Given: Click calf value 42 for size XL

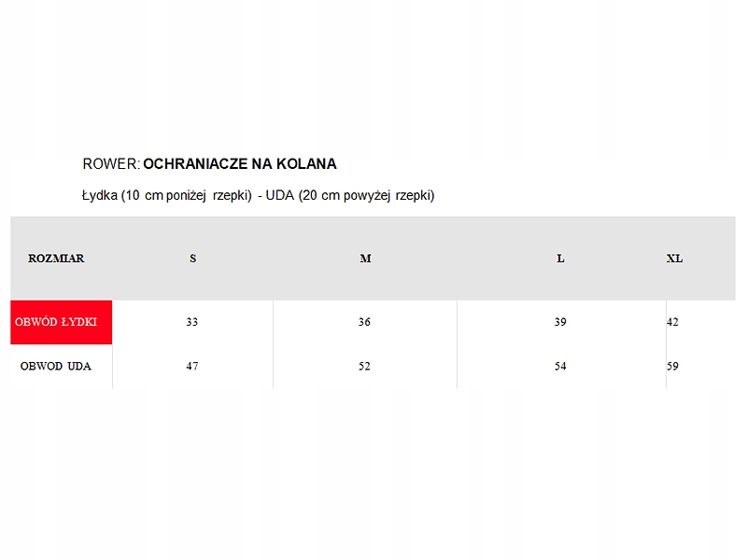Looking at the screenshot, I should tap(672, 322).
